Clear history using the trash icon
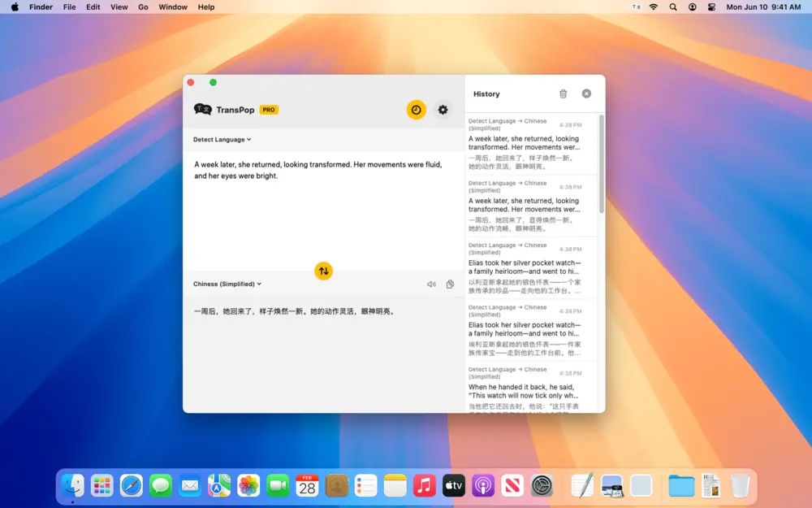 563,93
